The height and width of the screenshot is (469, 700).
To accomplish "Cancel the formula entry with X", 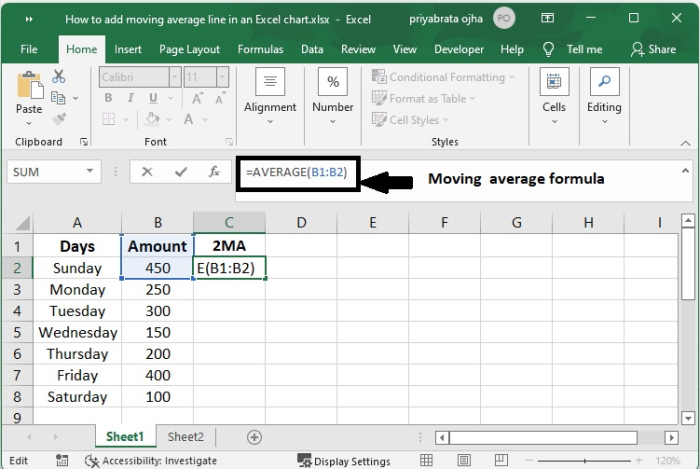I will tap(148, 172).
